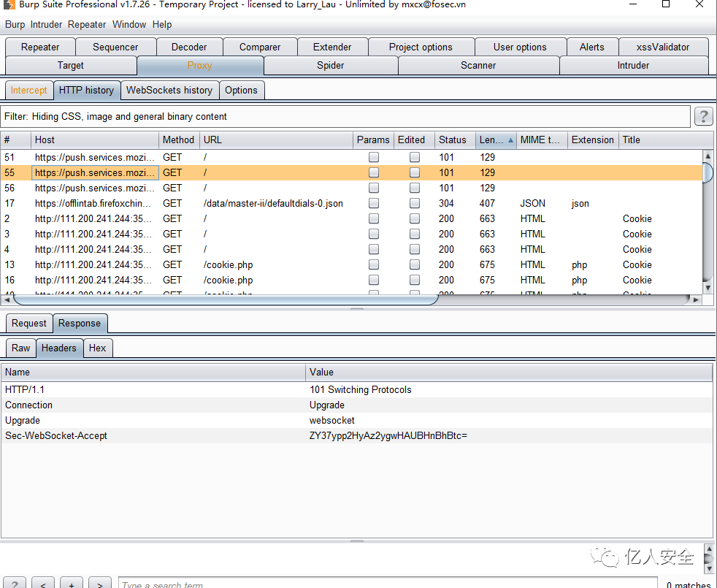The width and height of the screenshot is (717, 588).
Task: Switch to the Spider tab
Action: pyautogui.click(x=330, y=66)
